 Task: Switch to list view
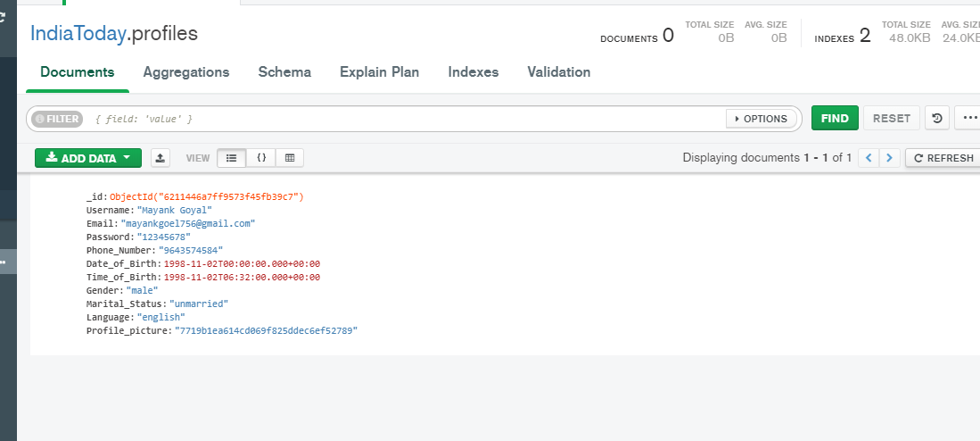[231, 158]
